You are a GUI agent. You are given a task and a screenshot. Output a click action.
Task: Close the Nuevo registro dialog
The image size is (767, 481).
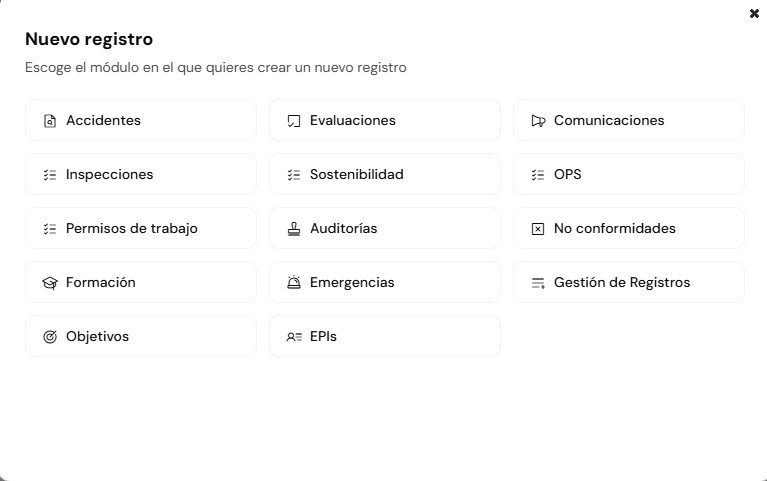754,14
